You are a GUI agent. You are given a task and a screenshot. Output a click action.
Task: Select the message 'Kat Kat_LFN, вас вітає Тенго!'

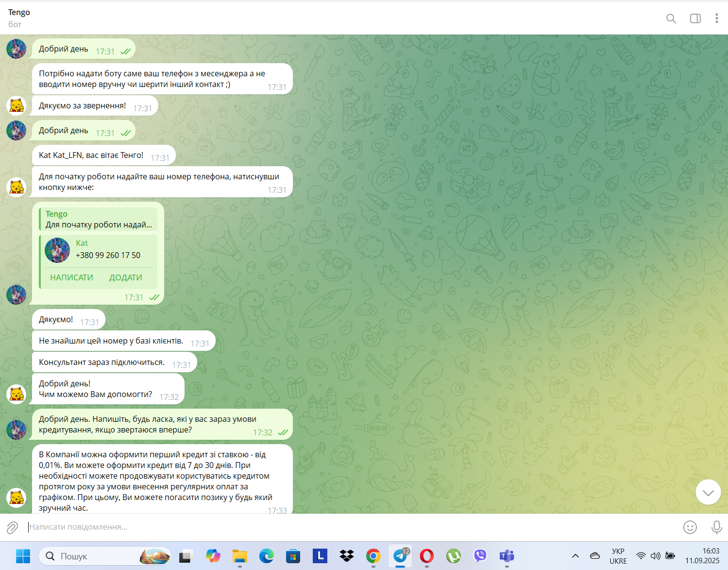tap(104, 155)
